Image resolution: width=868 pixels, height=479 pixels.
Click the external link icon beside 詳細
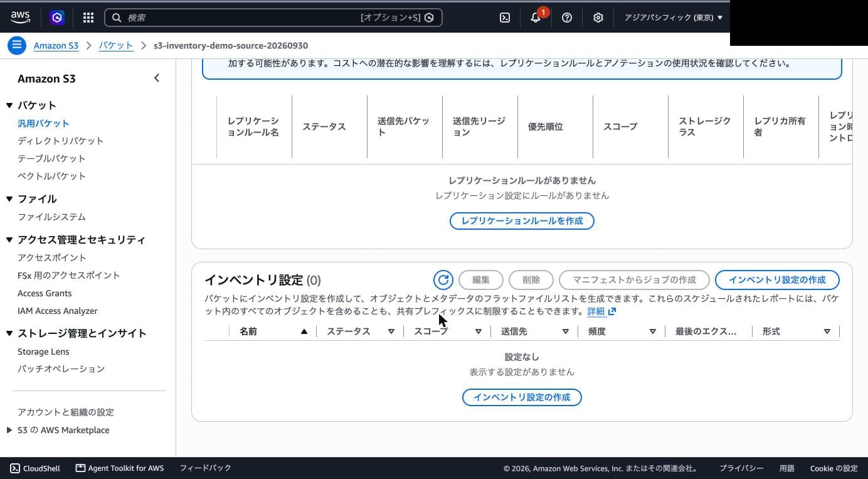tap(612, 311)
